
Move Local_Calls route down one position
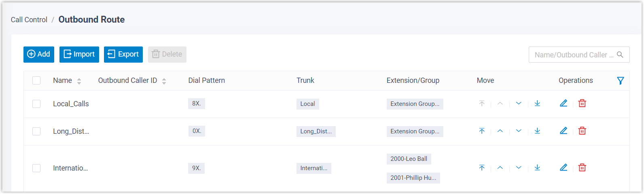(x=519, y=103)
